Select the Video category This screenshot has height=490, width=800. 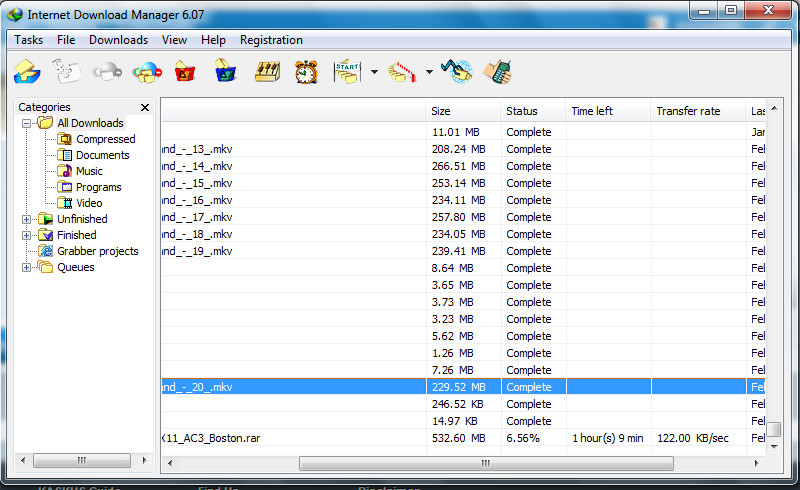pyautogui.click(x=89, y=203)
